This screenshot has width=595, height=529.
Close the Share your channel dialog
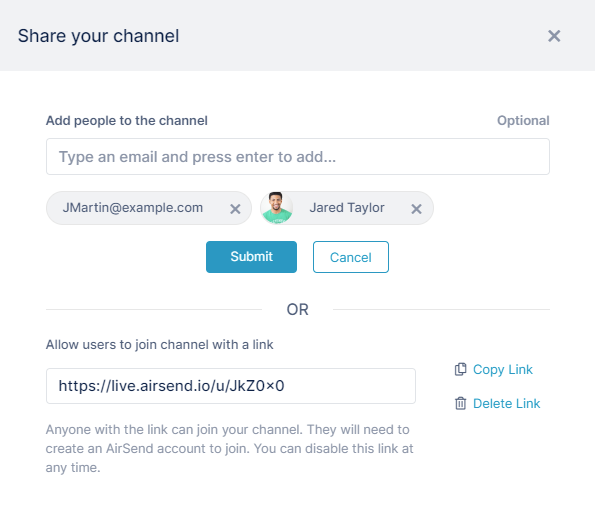click(554, 36)
